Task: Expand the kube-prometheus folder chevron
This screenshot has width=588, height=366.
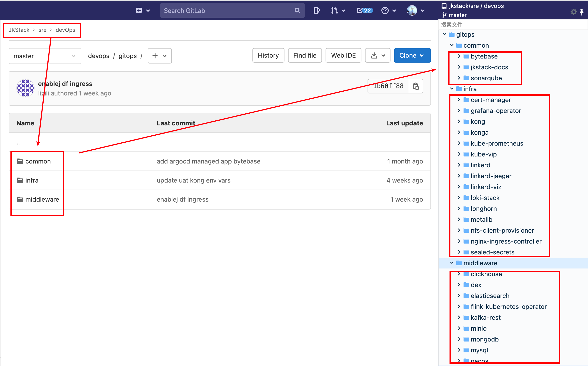Action: click(x=459, y=143)
